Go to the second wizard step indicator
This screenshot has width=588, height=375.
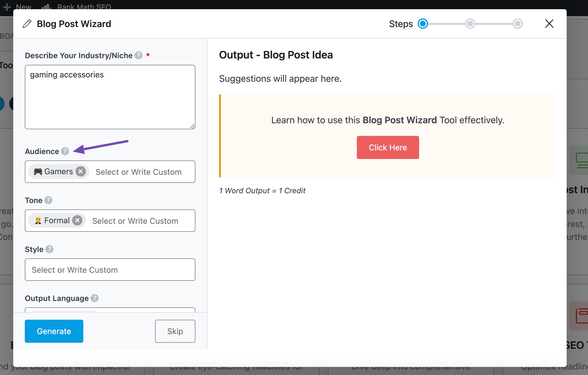click(470, 24)
